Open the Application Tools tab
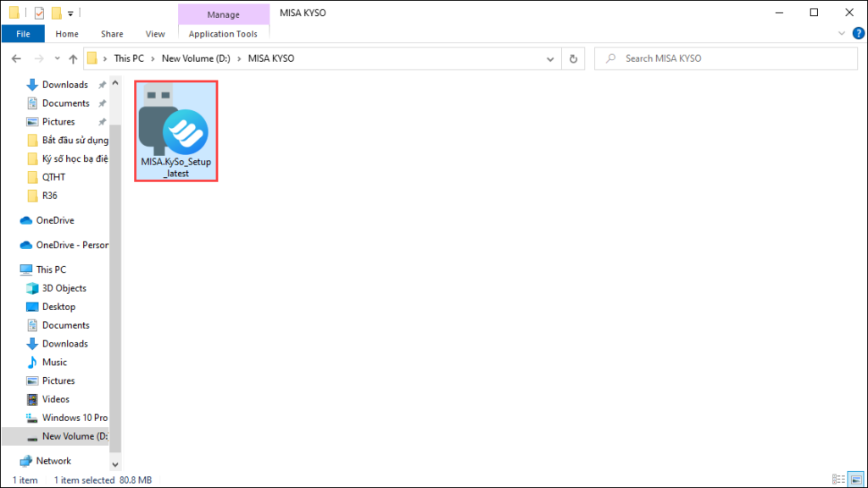The width and height of the screenshot is (868, 488). [x=223, y=34]
